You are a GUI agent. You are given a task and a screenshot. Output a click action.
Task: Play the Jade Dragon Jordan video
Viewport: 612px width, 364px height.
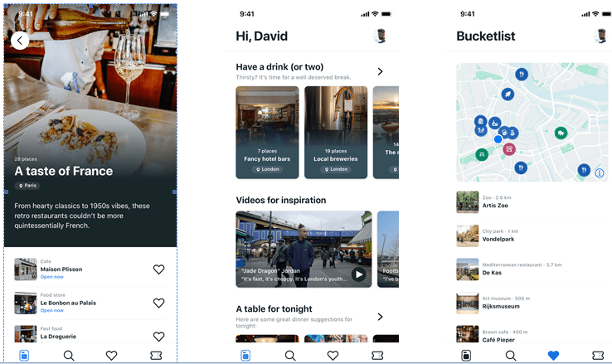358,274
